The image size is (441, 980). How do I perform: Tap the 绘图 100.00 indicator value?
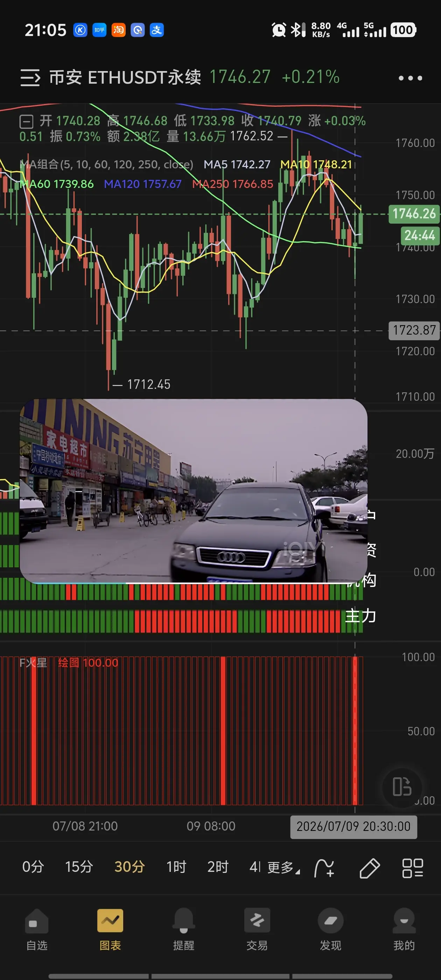88,663
